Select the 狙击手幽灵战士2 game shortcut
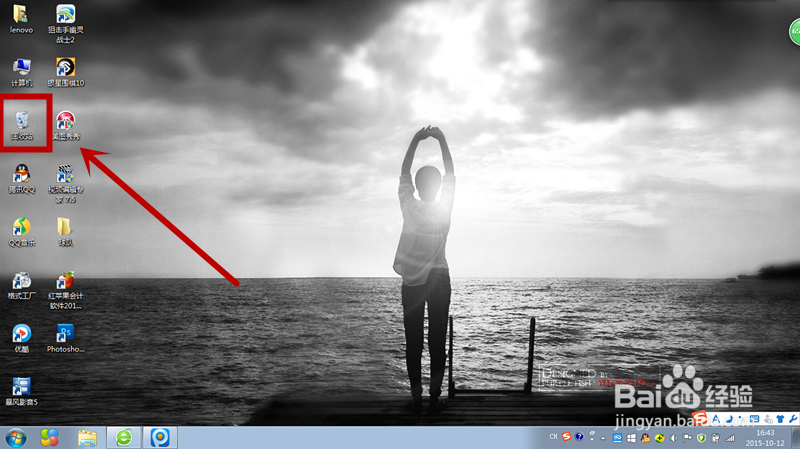Image resolution: width=800 pixels, height=449 pixels. point(65,23)
